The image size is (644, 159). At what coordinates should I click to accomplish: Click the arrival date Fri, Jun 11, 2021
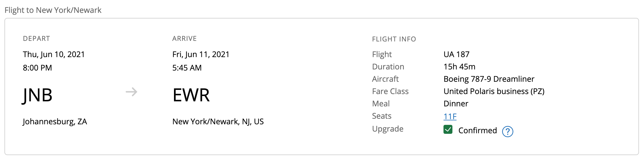click(x=201, y=54)
